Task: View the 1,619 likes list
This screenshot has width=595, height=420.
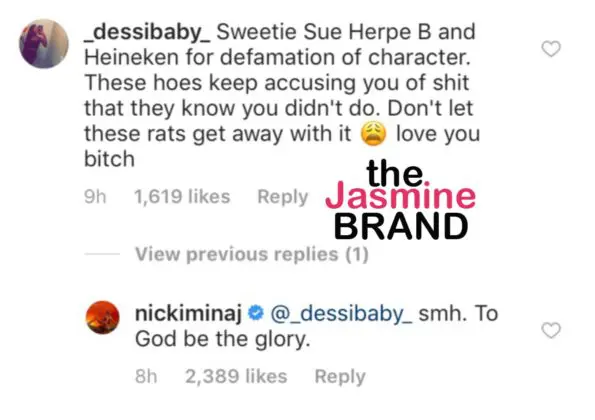Action: tap(182, 197)
